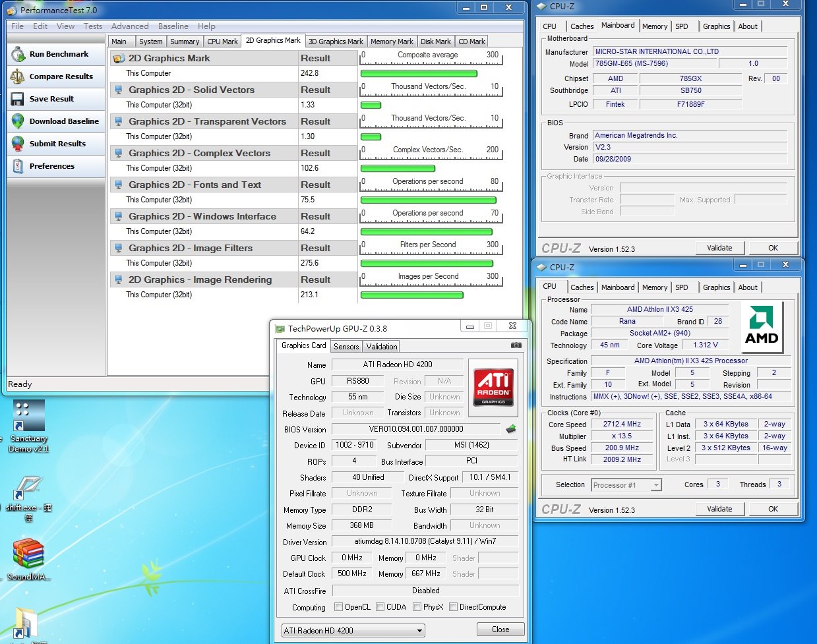This screenshot has width=817, height=644.
Task: Switch to the 3D Graphics Mark tab
Action: (336, 42)
